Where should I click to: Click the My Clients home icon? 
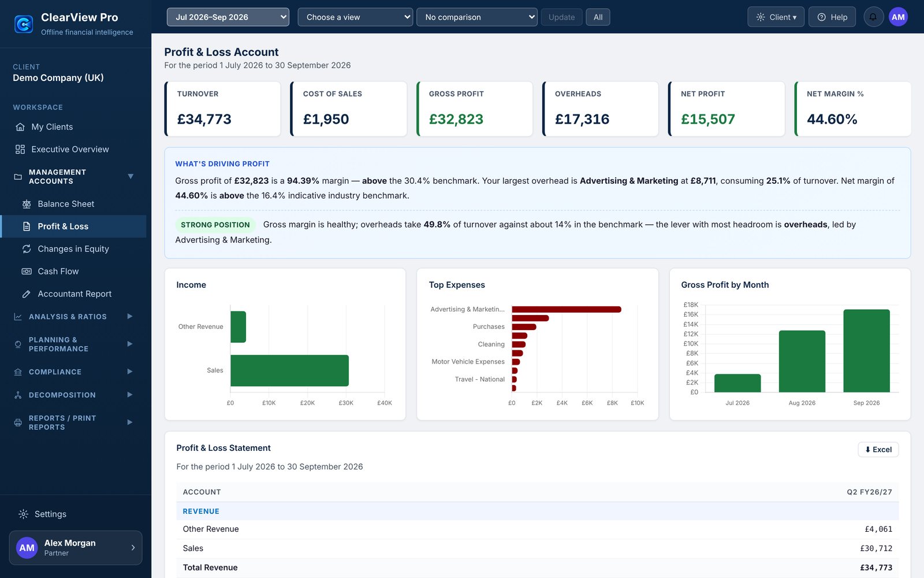[20, 127]
